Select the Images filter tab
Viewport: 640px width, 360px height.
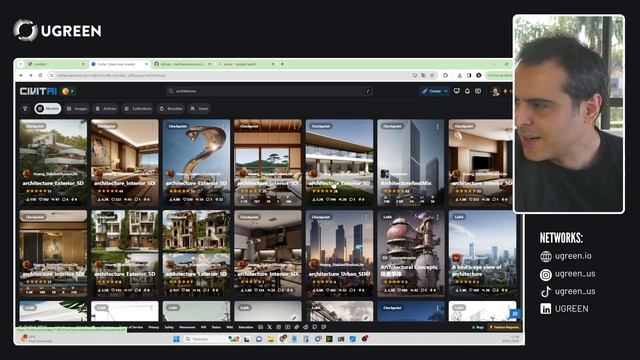[x=77, y=109]
